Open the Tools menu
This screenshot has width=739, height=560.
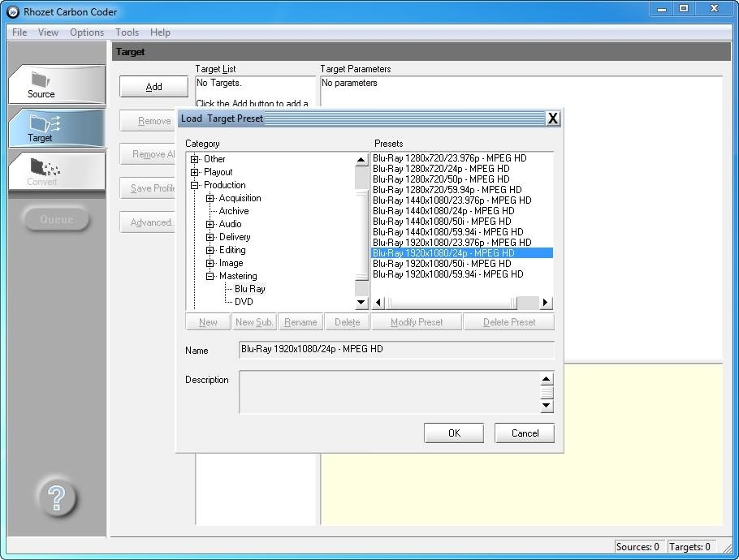[127, 32]
